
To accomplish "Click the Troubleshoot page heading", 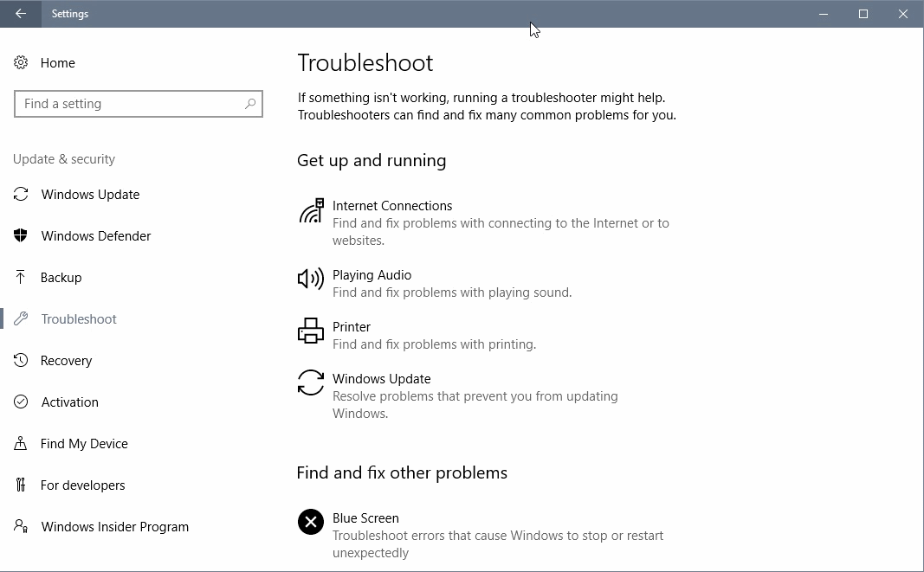I will [365, 63].
